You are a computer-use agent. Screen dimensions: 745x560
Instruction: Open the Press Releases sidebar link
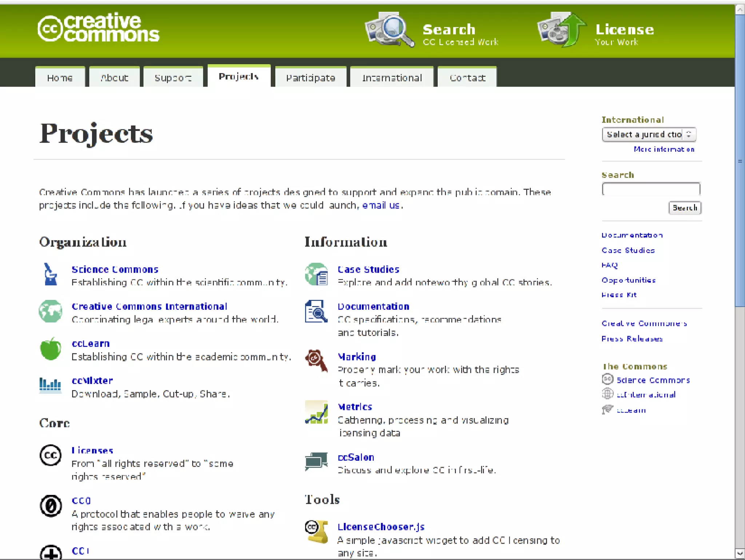632,339
